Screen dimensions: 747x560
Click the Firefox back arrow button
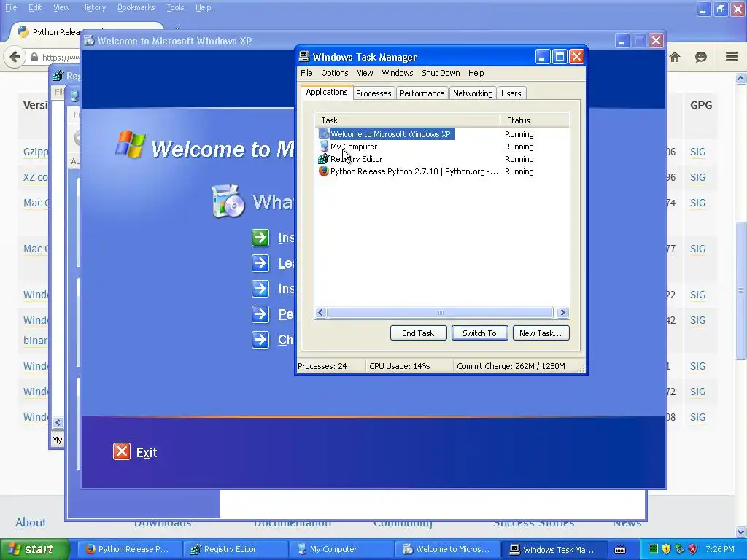(x=15, y=57)
